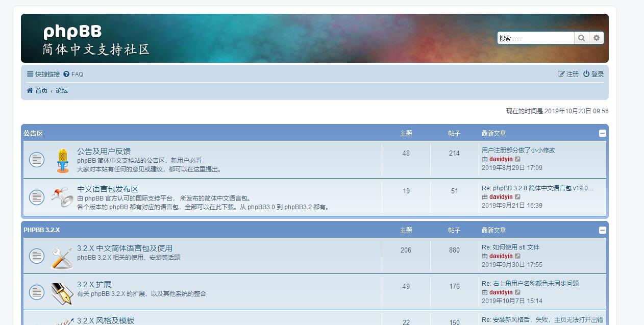View latest post icon dated 2019年9月30日
This screenshot has width=644, height=325.
(x=517, y=256)
